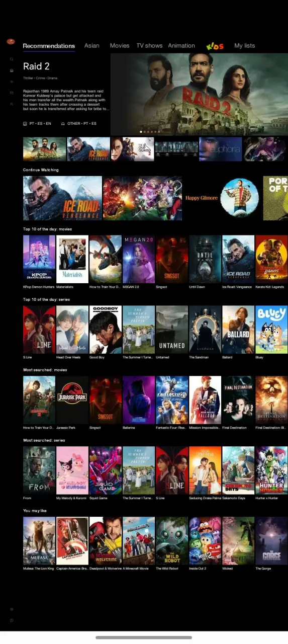Screen dimensions: 288x644
Task: Open The Sandman poster
Action: (205, 330)
